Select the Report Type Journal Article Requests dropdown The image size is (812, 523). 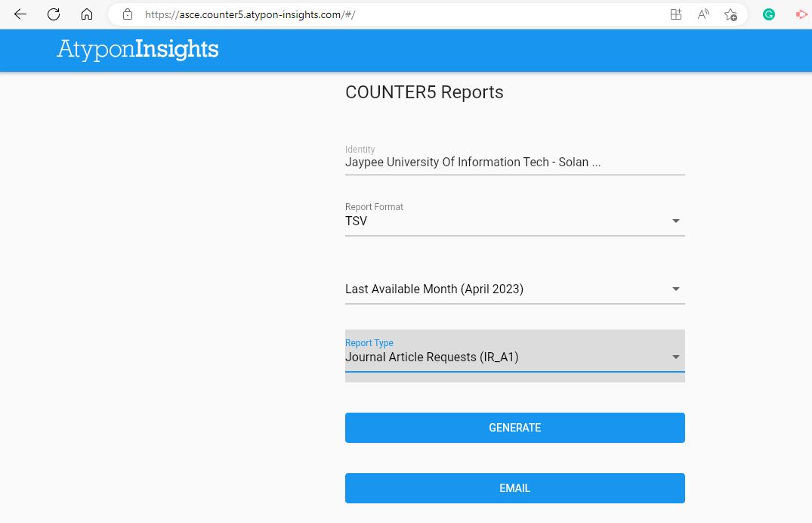pyautogui.click(x=506, y=357)
